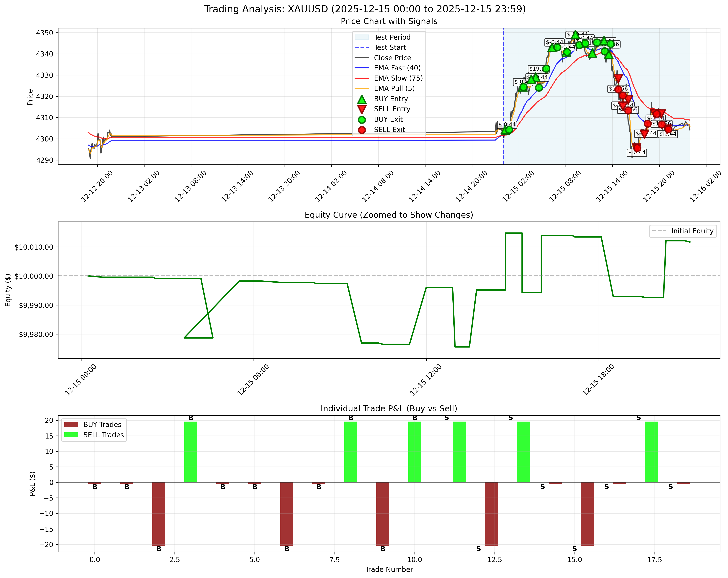Click the Test Start dashed-line icon in legend

click(362, 48)
